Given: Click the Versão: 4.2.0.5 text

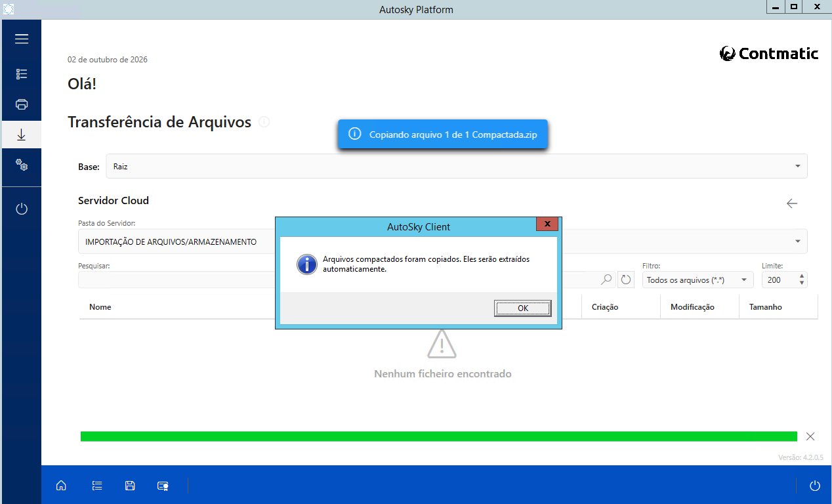Looking at the screenshot, I should [801, 457].
